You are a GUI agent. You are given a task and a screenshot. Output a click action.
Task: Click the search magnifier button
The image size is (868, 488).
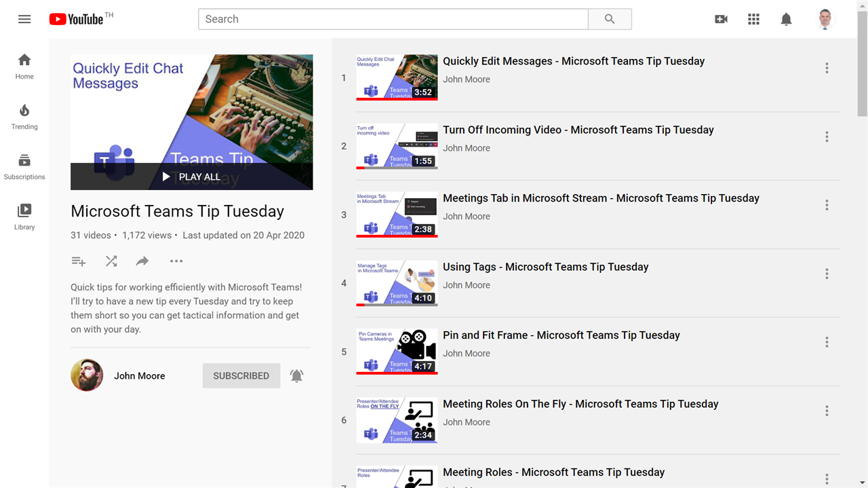click(610, 19)
